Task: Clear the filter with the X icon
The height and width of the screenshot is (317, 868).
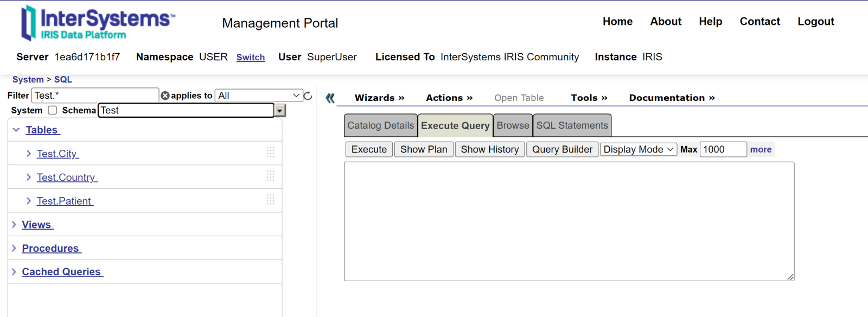Action: (165, 96)
